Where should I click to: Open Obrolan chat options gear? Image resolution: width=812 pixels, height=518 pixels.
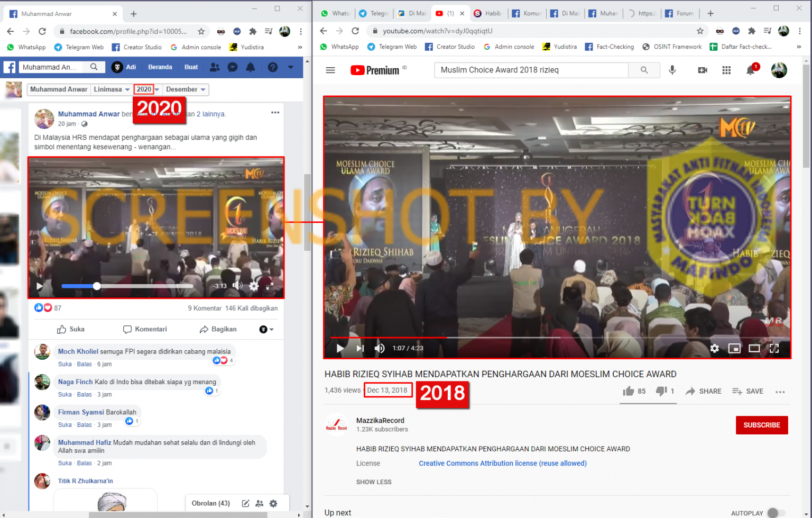(x=273, y=503)
